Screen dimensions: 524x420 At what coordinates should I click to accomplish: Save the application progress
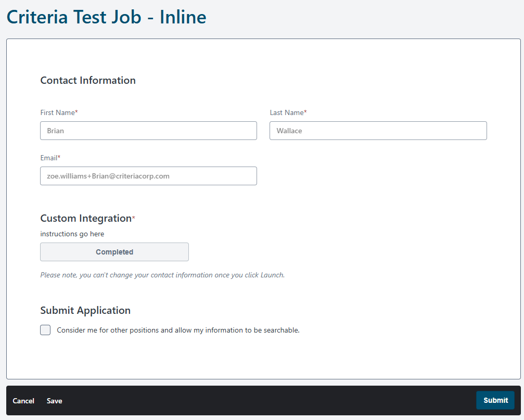coord(55,401)
